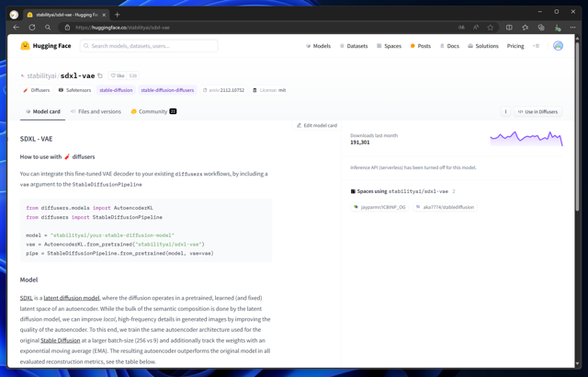
Task: Follow the Stable Diffusion link in the paragraph
Action: pos(61,340)
